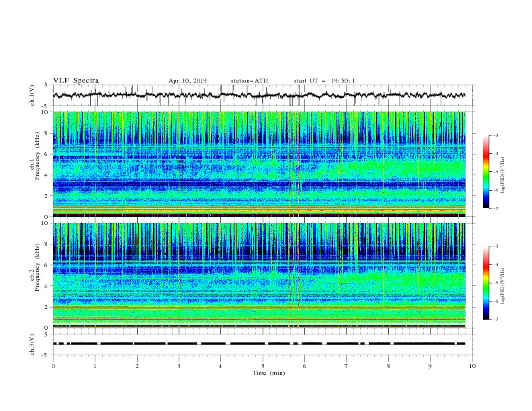Click the ch.1 "Frequency (kHz)" axis label
This screenshot has width=532, height=411.
coord(38,156)
